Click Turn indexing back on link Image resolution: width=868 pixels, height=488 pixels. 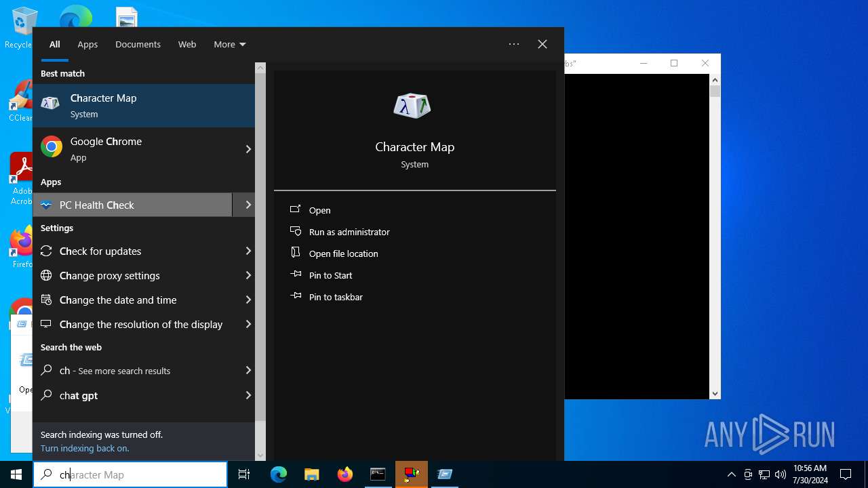click(85, 448)
